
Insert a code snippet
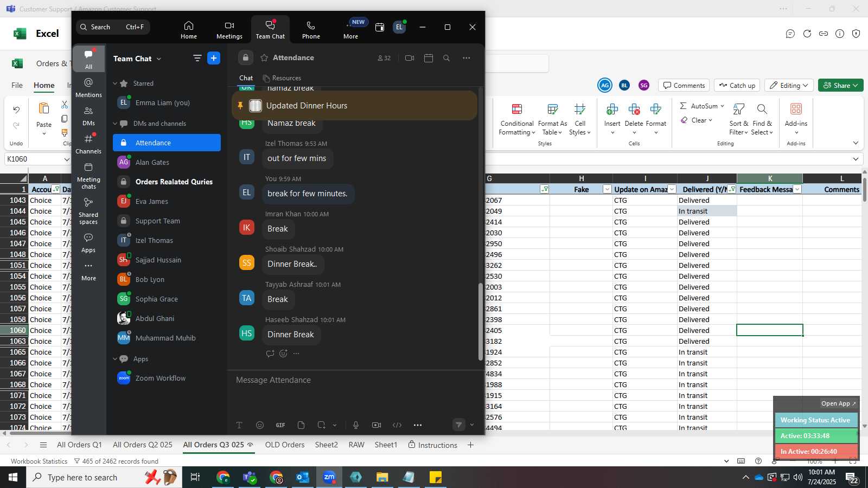pyautogui.click(x=397, y=425)
